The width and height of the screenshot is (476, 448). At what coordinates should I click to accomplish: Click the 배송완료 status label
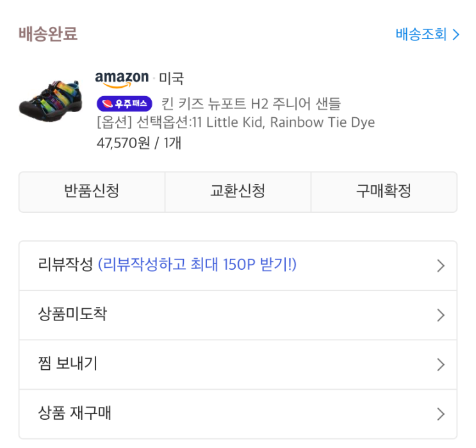tap(48, 34)
